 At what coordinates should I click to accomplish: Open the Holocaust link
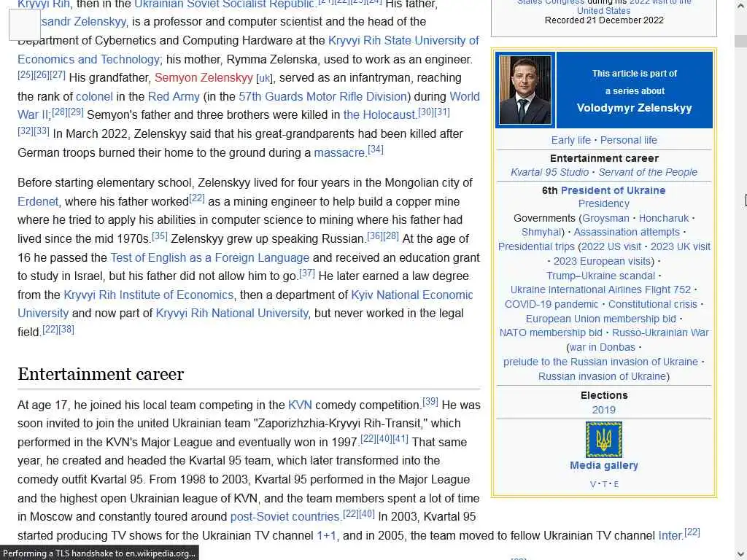(x=379, y=115)
